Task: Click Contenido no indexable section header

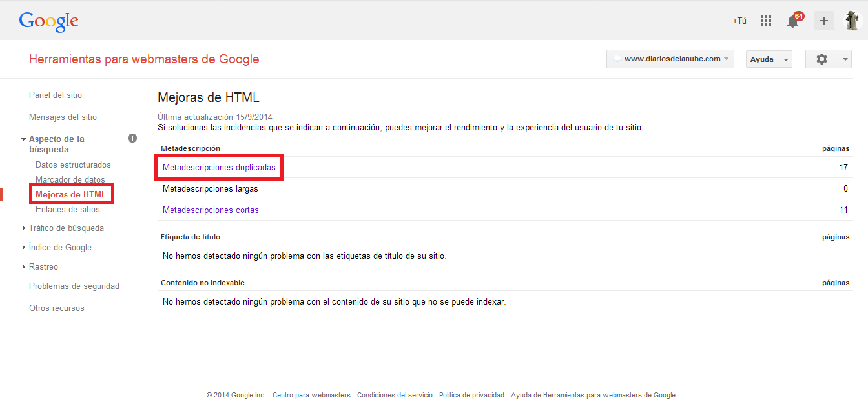Action: click(203, 283)
